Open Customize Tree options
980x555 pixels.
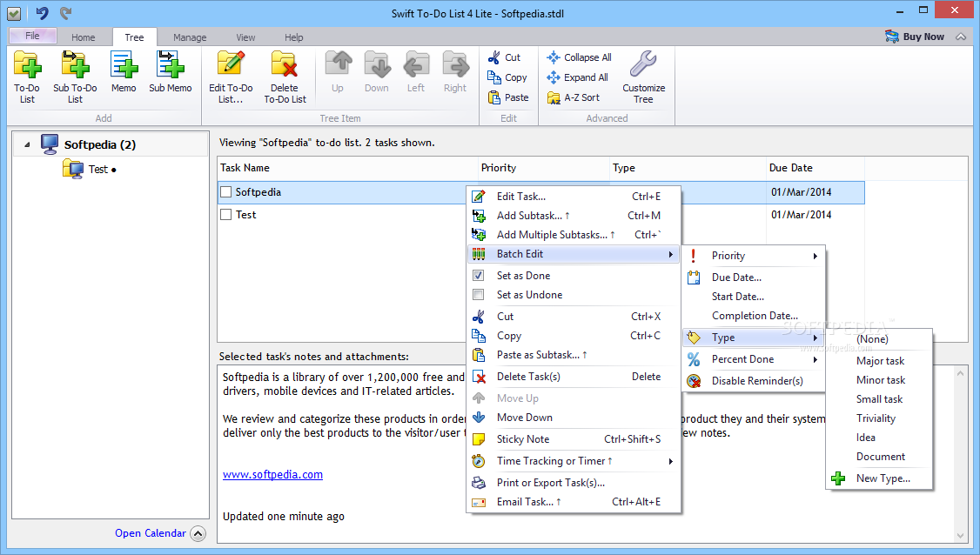click(643, 77)
